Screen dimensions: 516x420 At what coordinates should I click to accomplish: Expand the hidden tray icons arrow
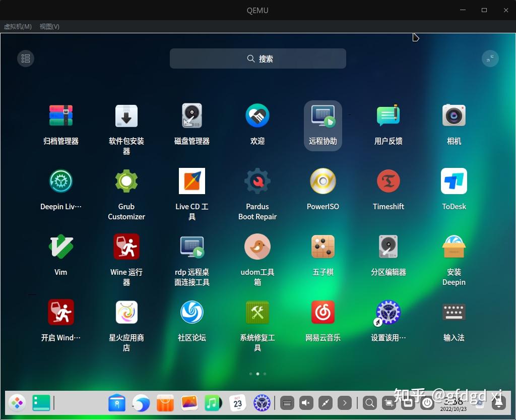click(345, 403)
